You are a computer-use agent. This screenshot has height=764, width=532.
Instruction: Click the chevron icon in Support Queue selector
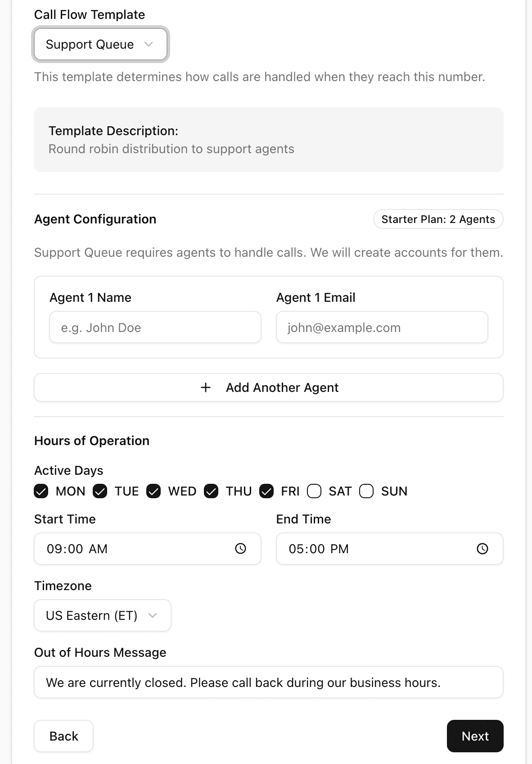[x=149, y=44]
